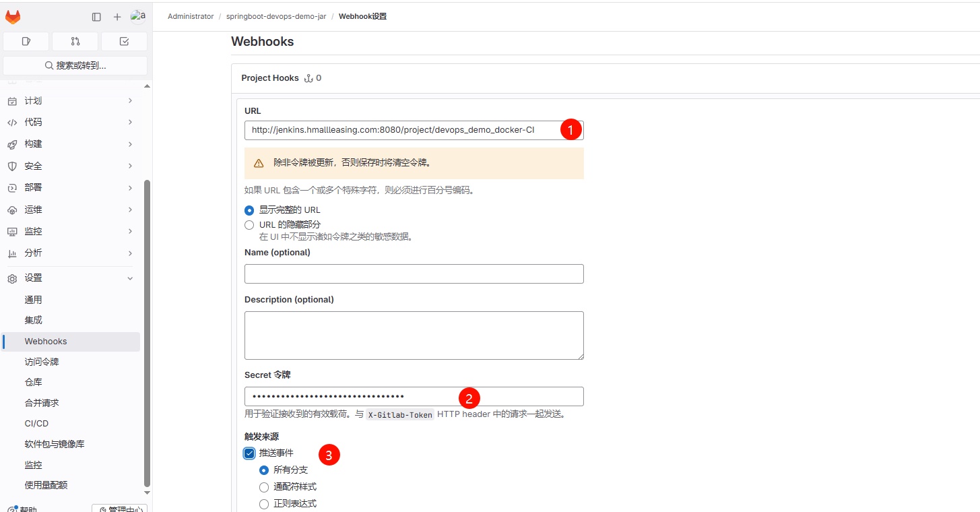
Task: Open the to-do list icon button
Action: point(124,41)
